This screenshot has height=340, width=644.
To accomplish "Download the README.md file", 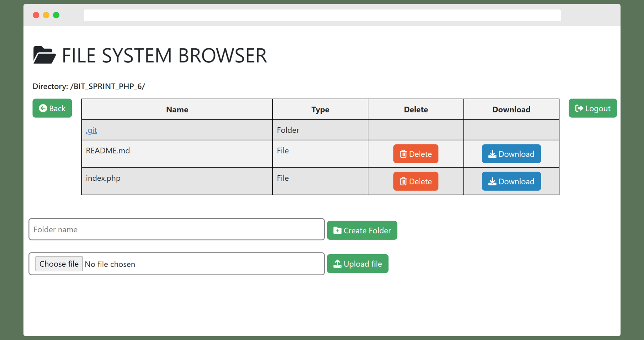I will [511, 154].
